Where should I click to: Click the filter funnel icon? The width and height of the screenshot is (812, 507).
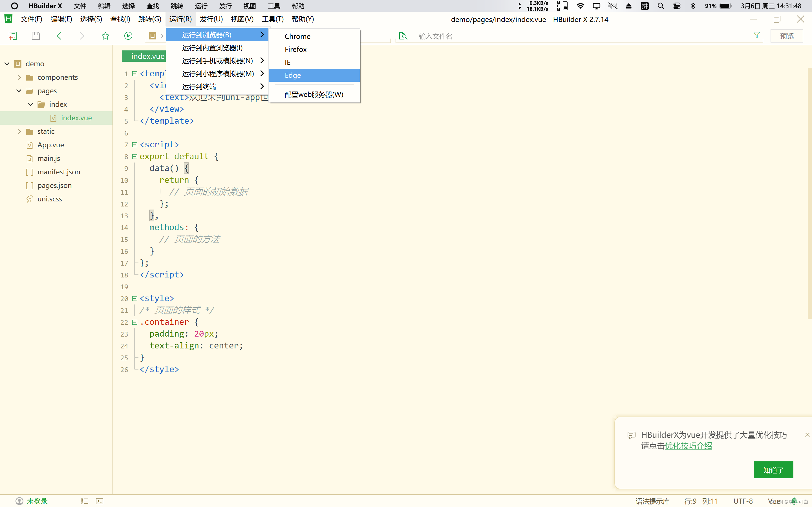point(757,35)
